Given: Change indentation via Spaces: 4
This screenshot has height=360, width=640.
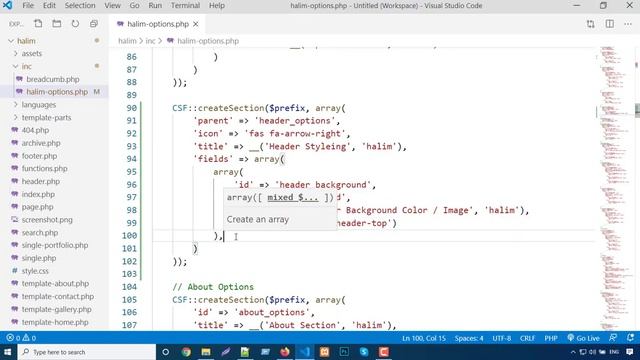Looking at the screenshot, I should (x=469, y=338).
